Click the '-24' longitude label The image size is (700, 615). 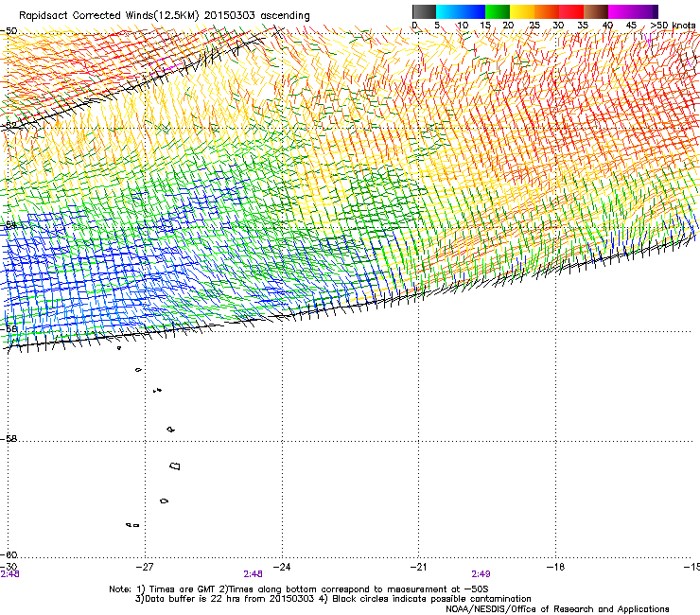click(282, 567)
